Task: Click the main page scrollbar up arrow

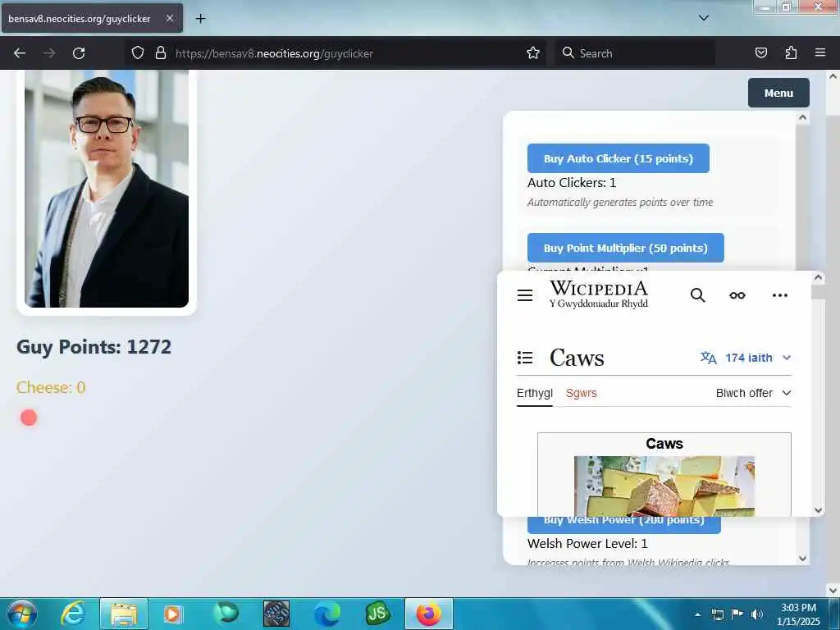Action: point(833,76)
